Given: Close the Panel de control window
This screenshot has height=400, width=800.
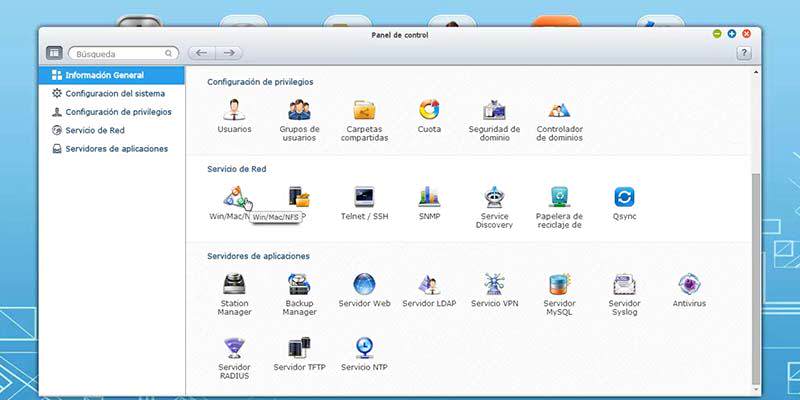Looking at the screenshot, I should (x=746, y=34).
